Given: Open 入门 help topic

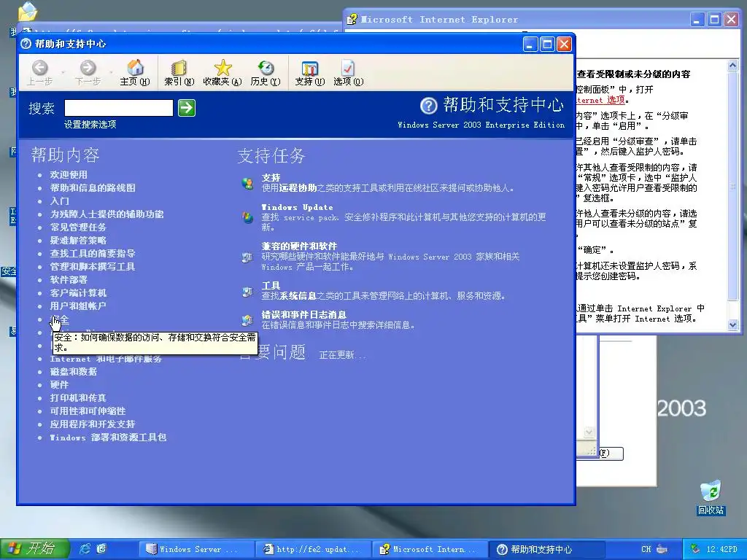Looking at the screenshot, I should point(60,201).
